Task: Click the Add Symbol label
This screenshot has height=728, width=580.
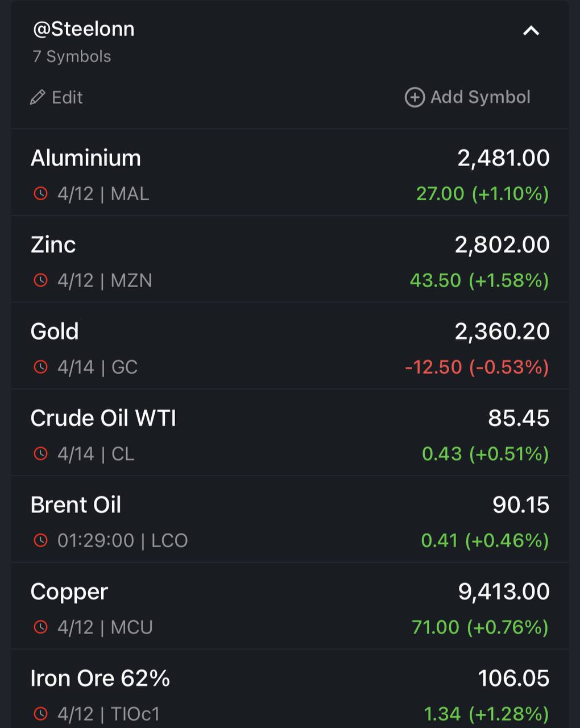Action: 480,97
